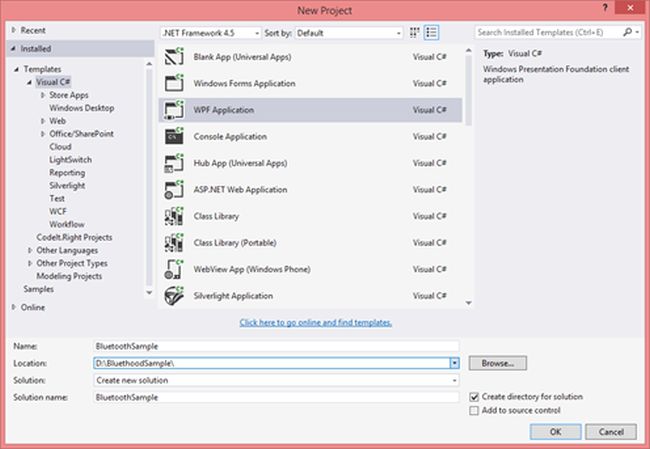650x449 pixels.
Task: Select the LightSwitch category
Action: click(x=70, y=160)
